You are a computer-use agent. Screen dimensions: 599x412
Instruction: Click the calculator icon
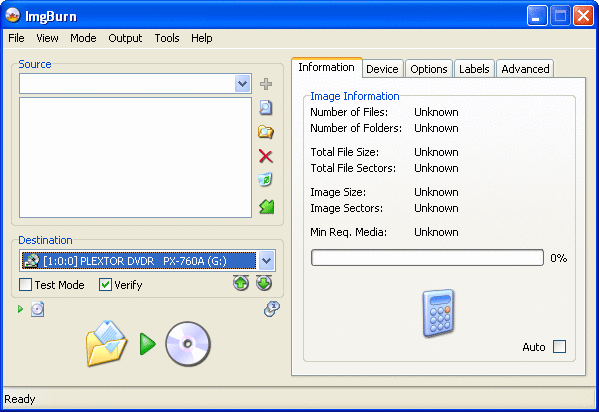[438, 313]
